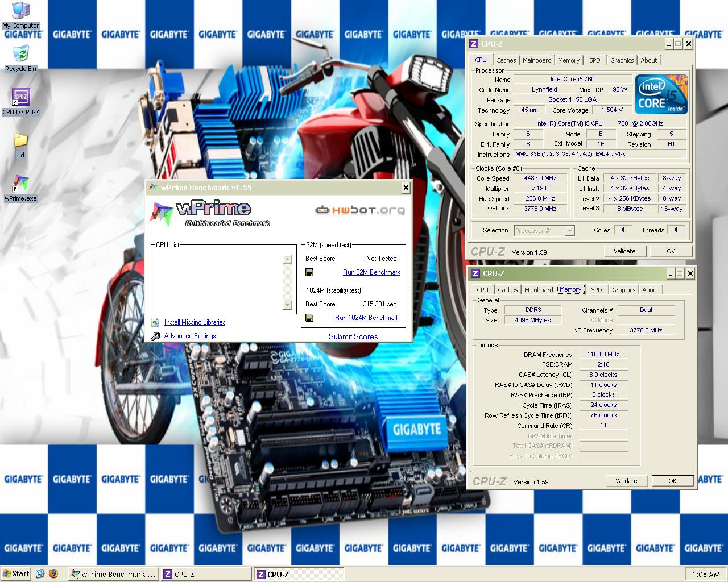This screenshot has width=728, height=582.
Task: Click the Intel Core i5 logo
Action: click(661, 95)
